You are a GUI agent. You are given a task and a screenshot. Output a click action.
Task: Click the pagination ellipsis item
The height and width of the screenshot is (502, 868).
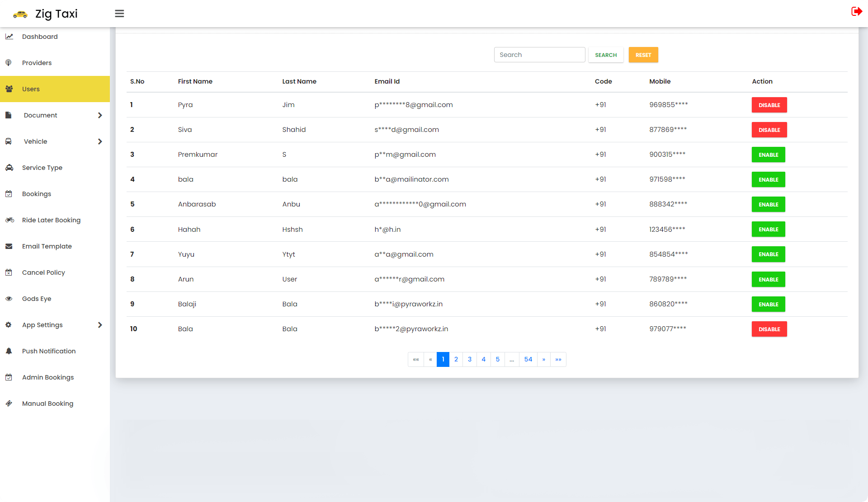click(x=512, y=359)
